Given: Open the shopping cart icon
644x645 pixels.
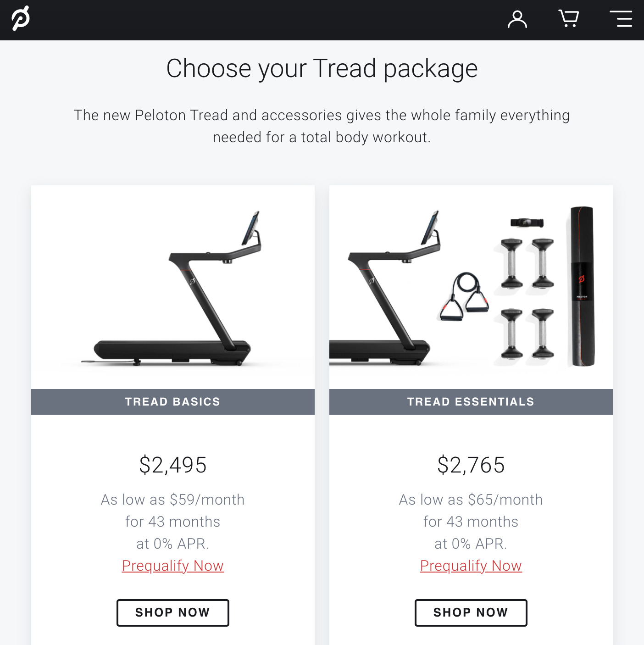Looking at the screenshot, I should (x=569, y=19).
